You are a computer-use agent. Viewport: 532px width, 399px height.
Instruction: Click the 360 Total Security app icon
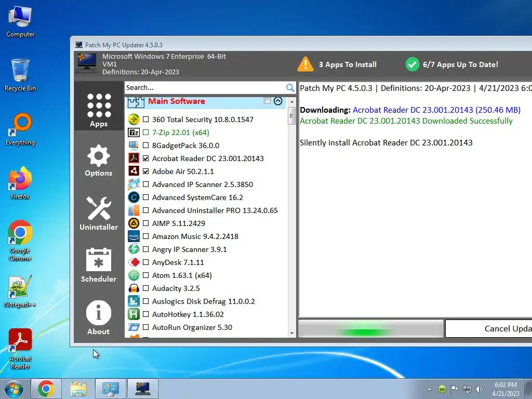134,119
